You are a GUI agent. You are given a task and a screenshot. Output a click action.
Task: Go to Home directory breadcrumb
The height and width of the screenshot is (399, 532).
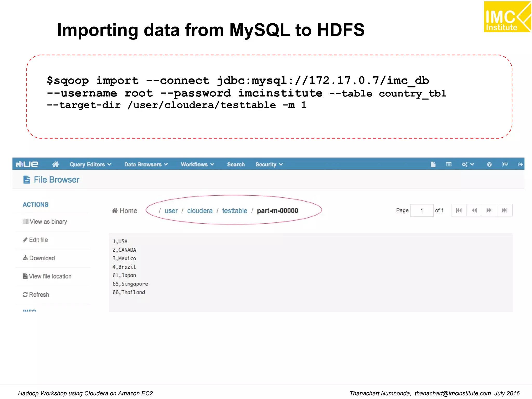pyautogui.click(x=124, y=211)
